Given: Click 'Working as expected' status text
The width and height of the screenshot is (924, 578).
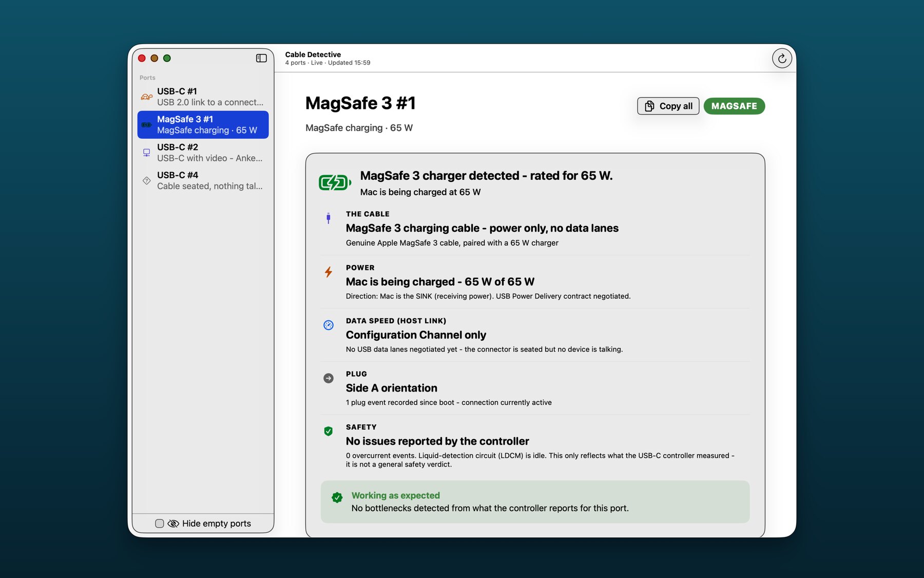Looking at the screenshot, I should (x=396, y=496).
